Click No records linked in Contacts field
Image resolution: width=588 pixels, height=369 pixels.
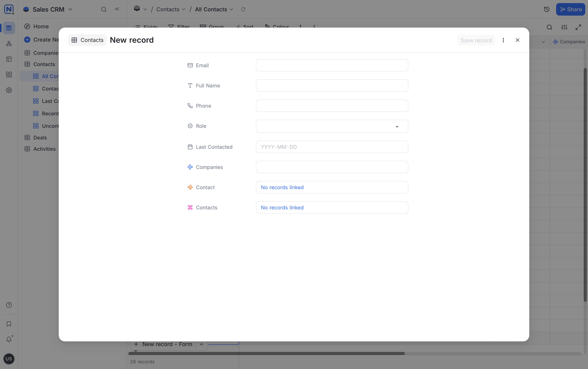tap(282, 208)
